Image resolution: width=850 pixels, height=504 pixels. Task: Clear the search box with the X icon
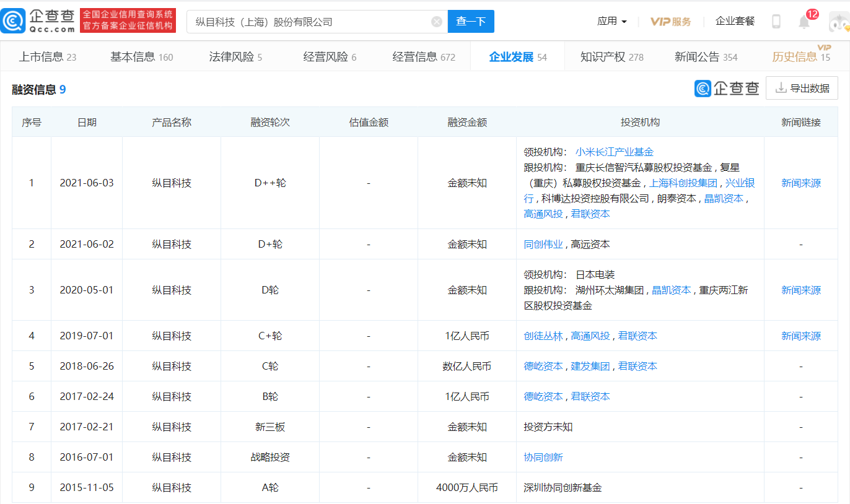[437, 22]
